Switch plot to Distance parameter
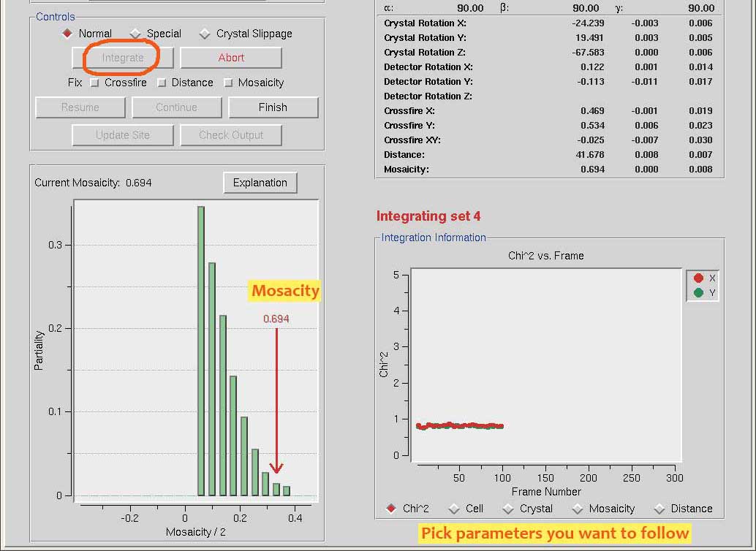756x551 pixels. tap(659, 509)
